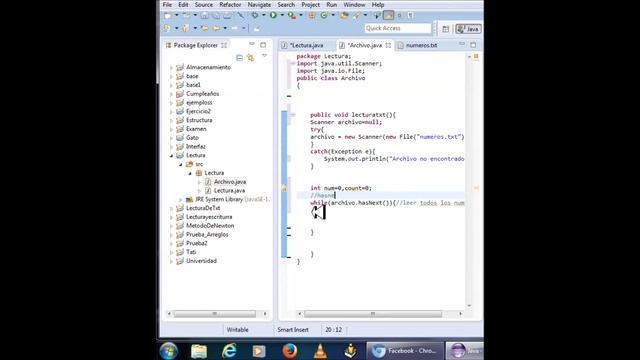Click the Next Annotation icon
Screen dimensions: 640x360
(x=167, y=28)
